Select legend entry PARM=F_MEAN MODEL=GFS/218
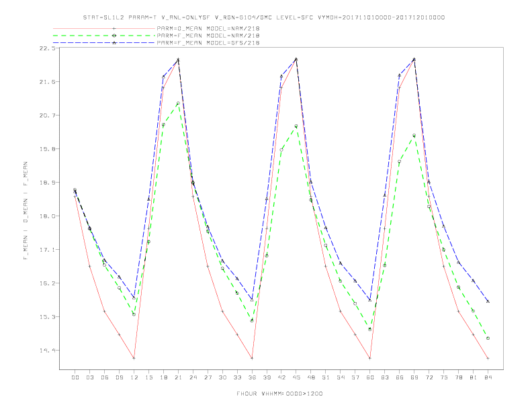 click(208, 43)
